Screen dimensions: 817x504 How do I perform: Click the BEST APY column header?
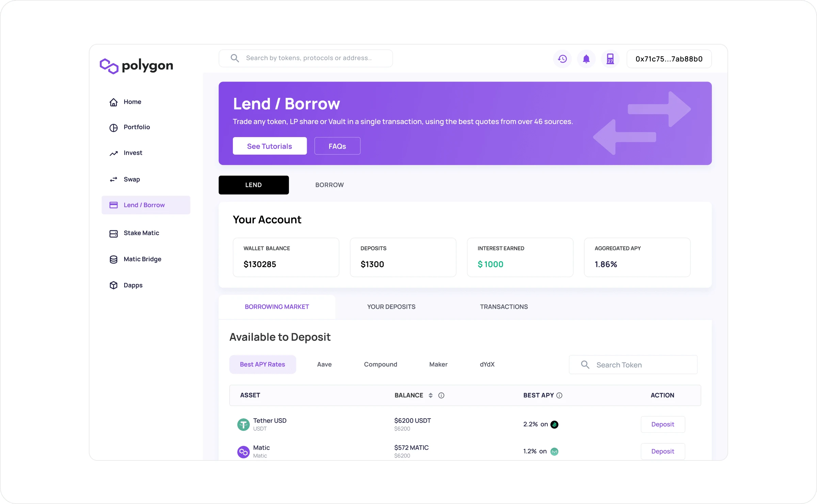tap(539, 395)
